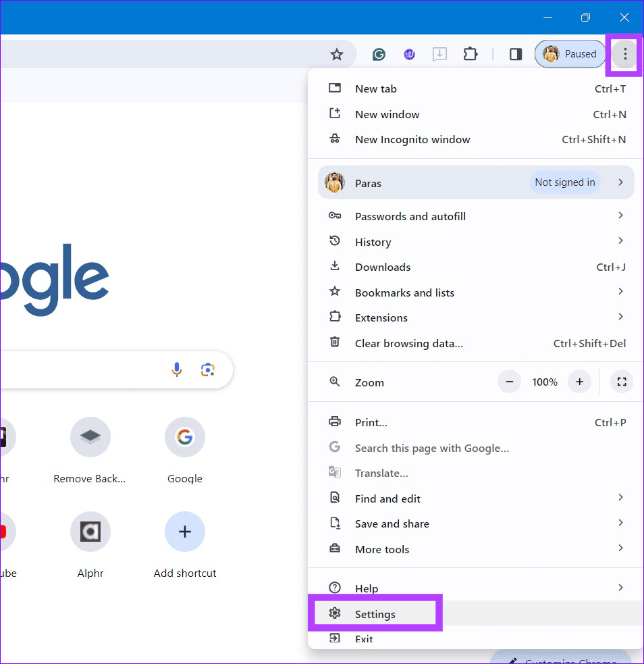The height and width of the screenshot is (664, 644).
Task: Click the 100% zoom level value
Action: [x=545, y=382]
